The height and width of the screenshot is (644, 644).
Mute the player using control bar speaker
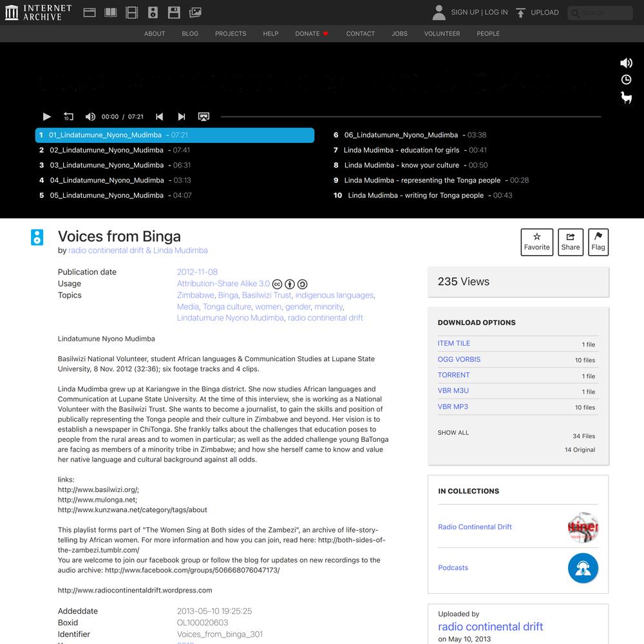(x=90, y=117)
